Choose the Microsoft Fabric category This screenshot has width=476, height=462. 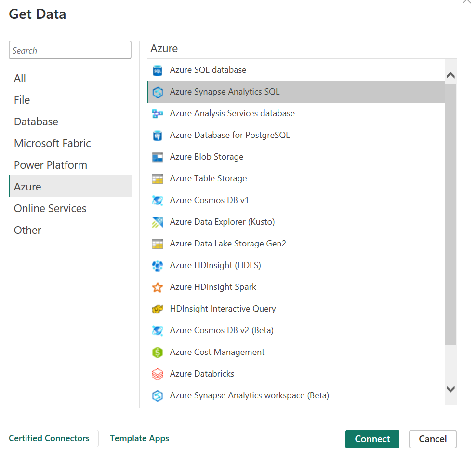coord(70,143)
